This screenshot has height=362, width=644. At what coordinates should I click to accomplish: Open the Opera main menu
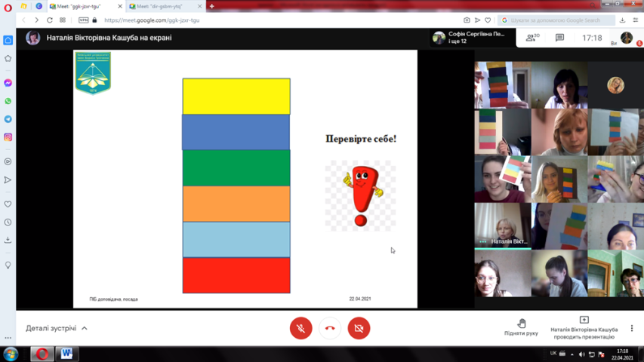tap(8, 7)
